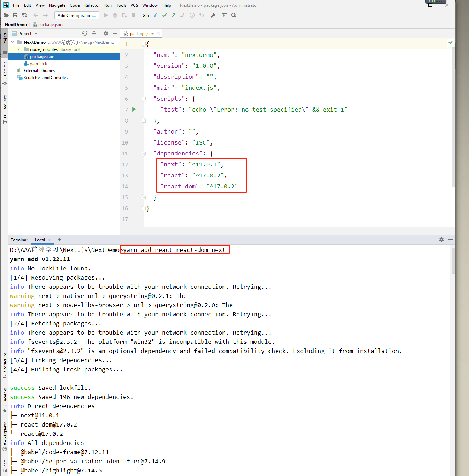Add new terminal session plus button
The image size is (469, 476).
coord(59,240)
